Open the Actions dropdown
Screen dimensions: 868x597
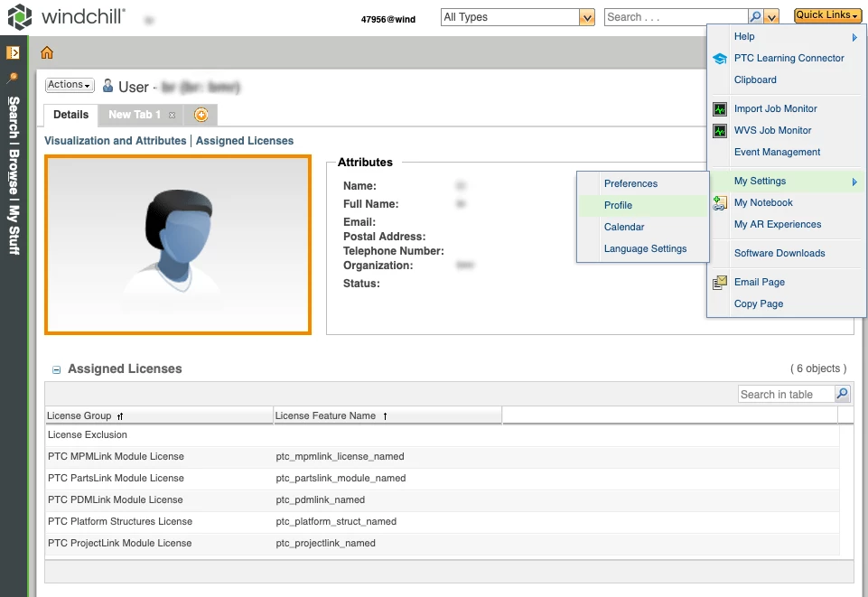pos(70,85)
